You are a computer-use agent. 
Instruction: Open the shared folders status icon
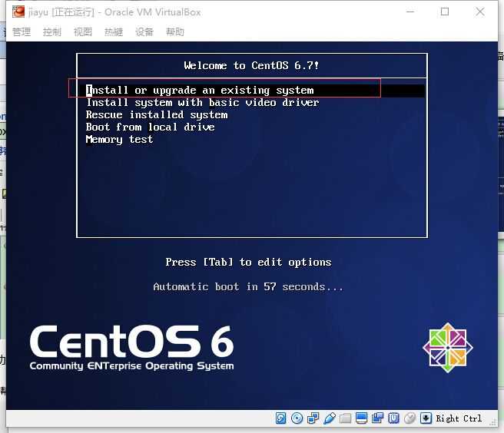coord(345,418)
